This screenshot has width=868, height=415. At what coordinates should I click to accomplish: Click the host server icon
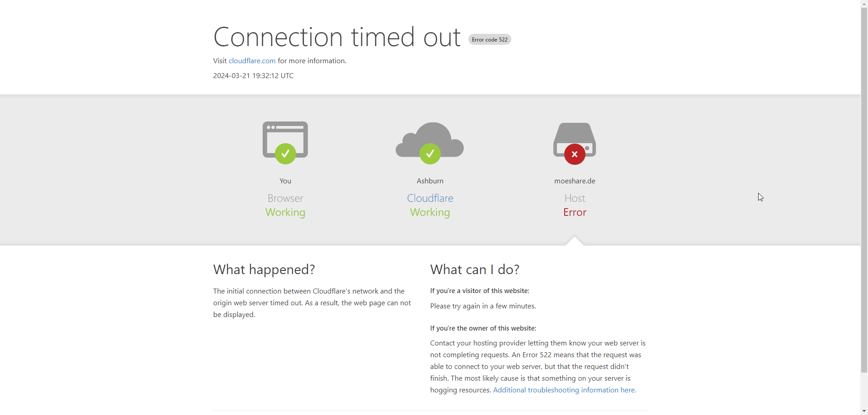(575, 135)
